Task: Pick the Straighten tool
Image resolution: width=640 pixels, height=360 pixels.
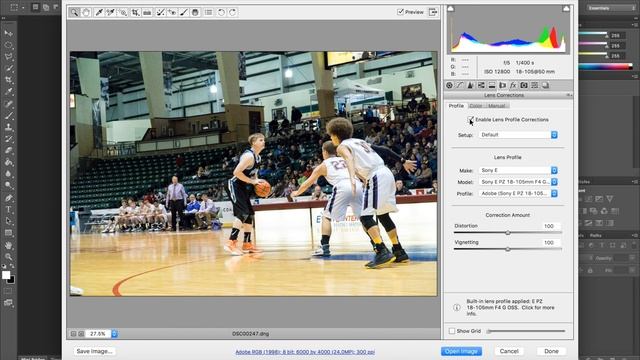Action: tap(147, 12)
